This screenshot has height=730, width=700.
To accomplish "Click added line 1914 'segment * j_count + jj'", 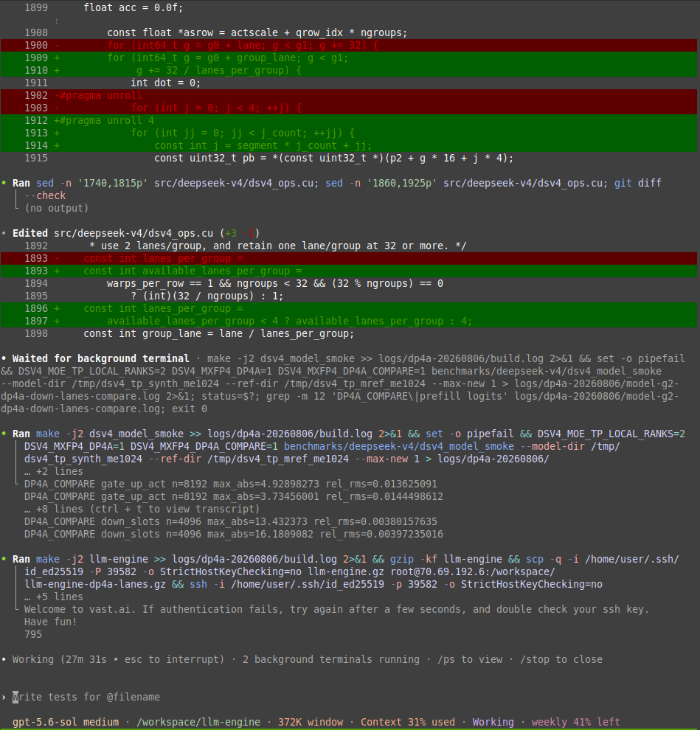I will [349, 146].
